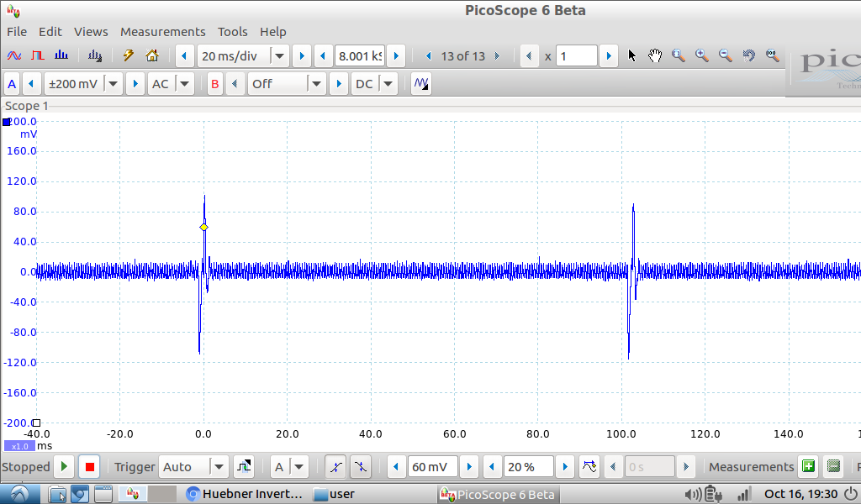The width and height of the screenshot is (861, 504).
Task: Toggle channel A options button
Action: (12, 84)
